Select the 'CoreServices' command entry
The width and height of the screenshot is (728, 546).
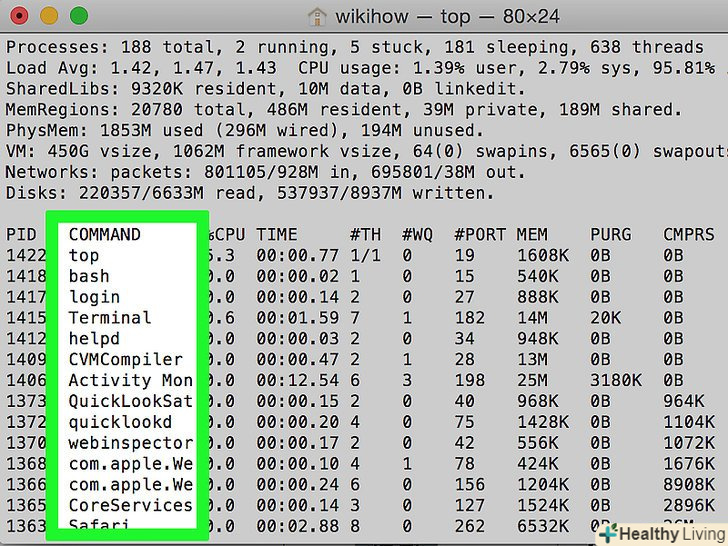click(x=130, y=505)
